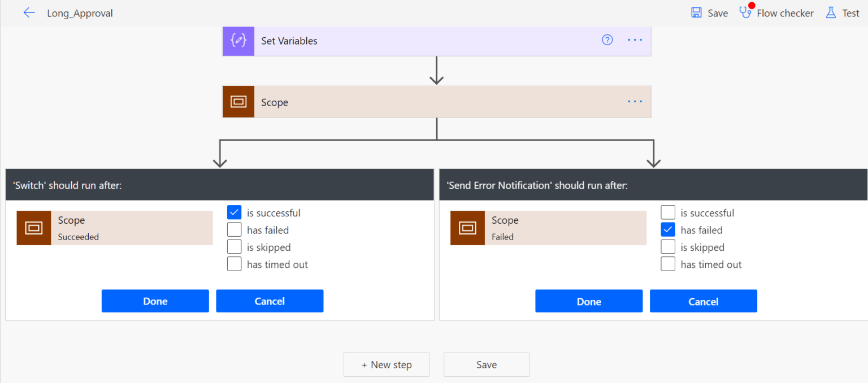868x383 pixels.
Task: Click Cancel in Send Error Notification panel
Action: (x=704, y=301)
